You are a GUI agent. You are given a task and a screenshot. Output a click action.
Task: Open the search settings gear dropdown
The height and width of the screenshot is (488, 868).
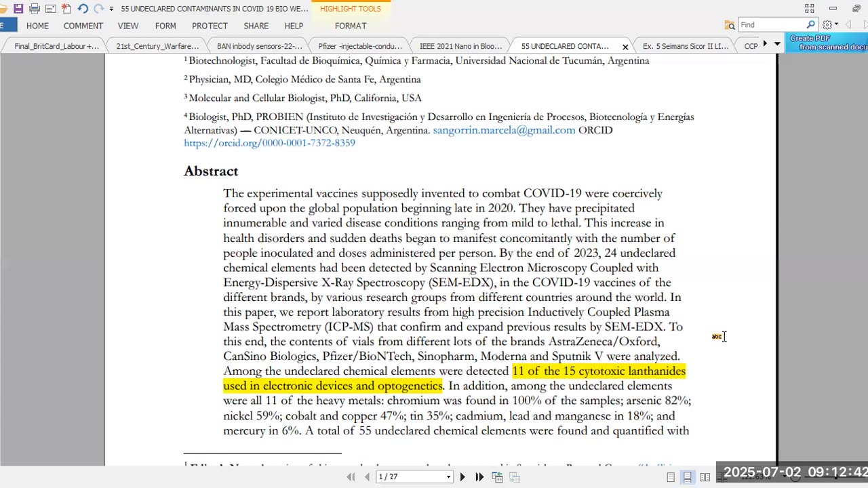tap(830, 25)
